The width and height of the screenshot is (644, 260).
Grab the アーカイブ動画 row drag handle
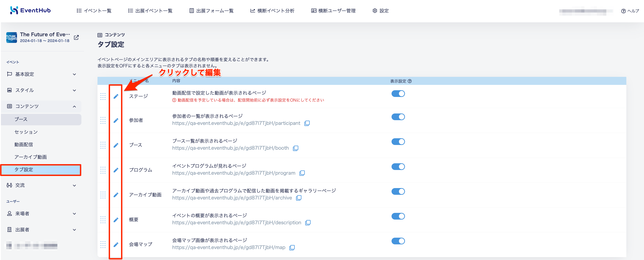coord(103,195)
